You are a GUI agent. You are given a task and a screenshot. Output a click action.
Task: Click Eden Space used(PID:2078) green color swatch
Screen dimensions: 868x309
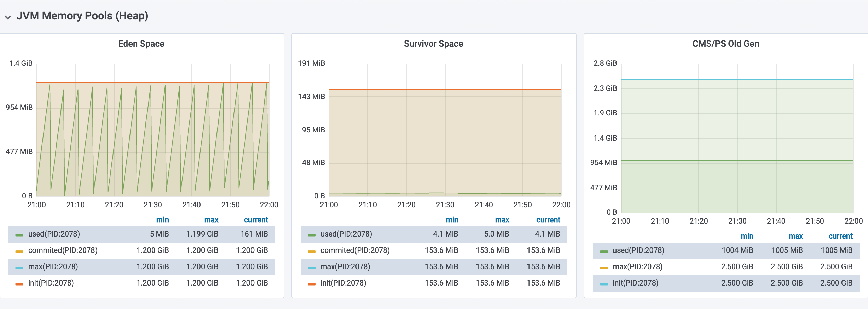coord(19,235)
